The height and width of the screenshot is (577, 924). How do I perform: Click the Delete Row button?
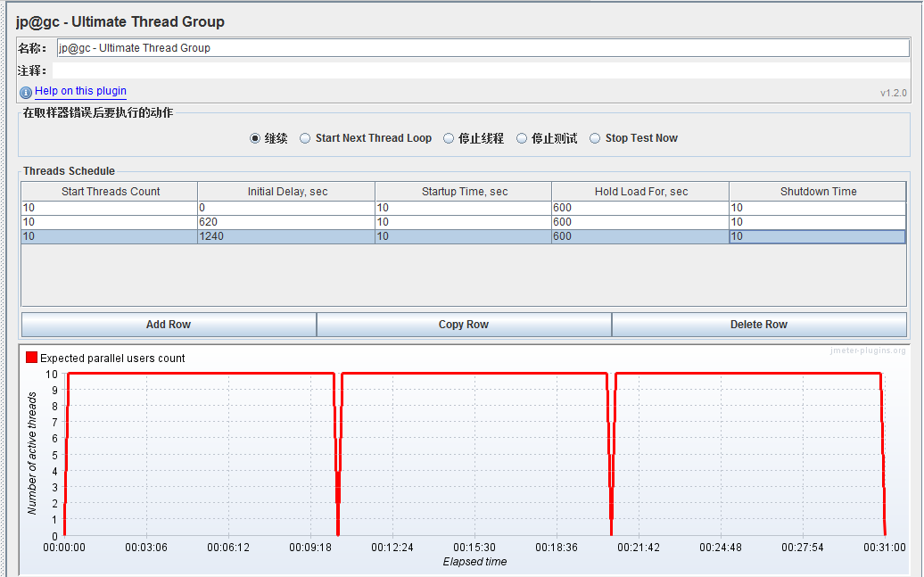[x=759, y=325]
